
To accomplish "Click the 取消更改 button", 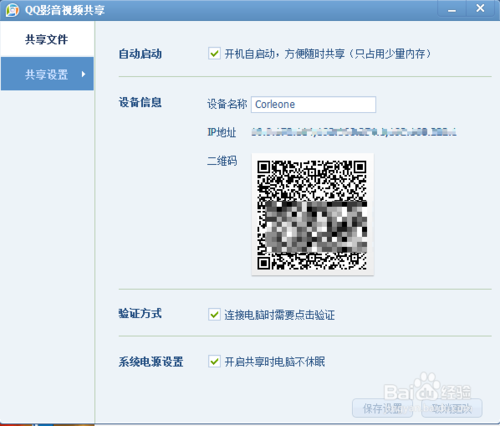I will [452, 408].
